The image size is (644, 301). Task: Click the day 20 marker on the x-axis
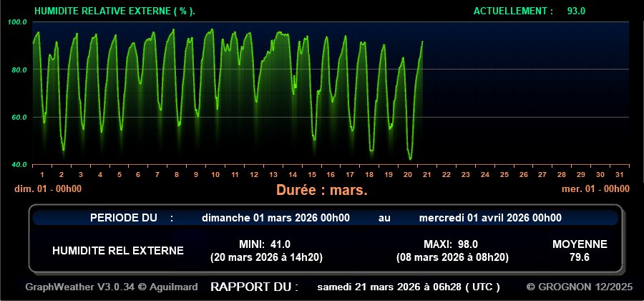pyautogui.click(x=408, y=174)
